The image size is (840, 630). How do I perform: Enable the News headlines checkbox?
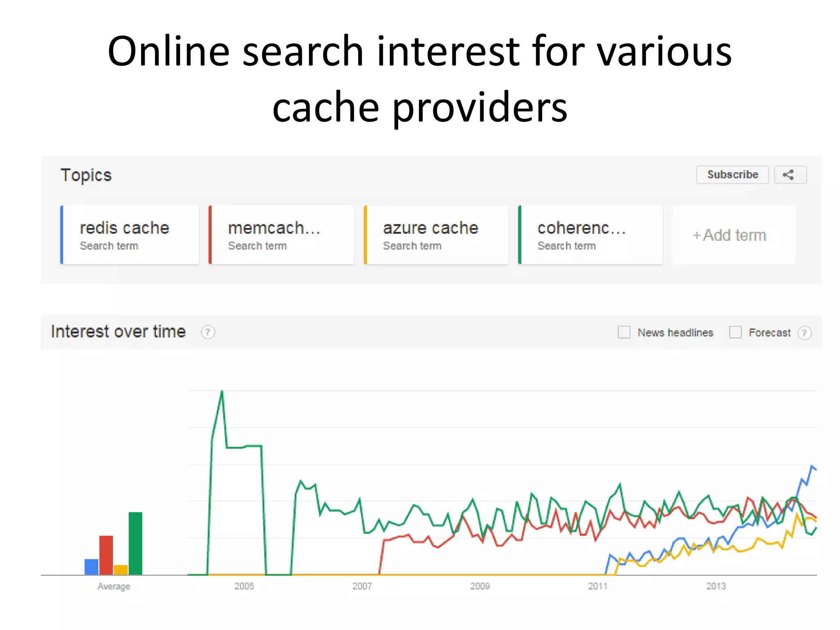click(624, 332)
